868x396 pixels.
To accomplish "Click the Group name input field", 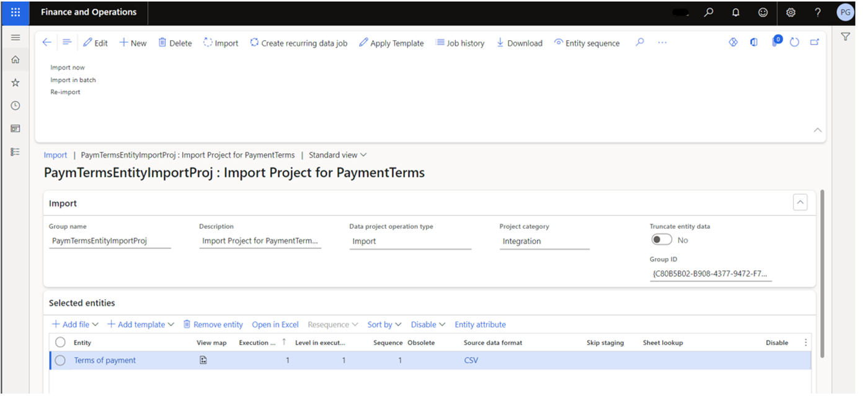I will click(x=110, y=241).
